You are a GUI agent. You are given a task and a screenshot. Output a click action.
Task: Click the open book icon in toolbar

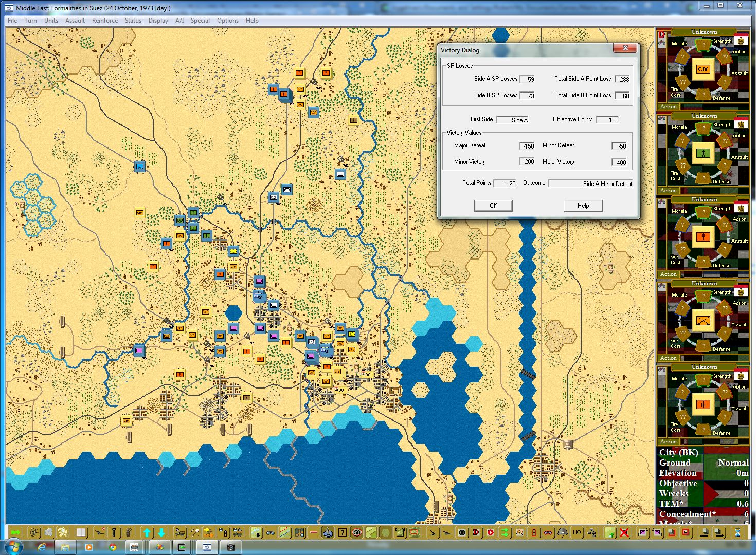[81, 532]
